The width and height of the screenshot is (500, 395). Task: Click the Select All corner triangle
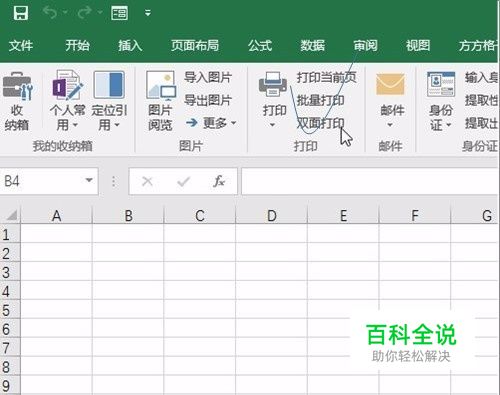click(x=11, y=215)
